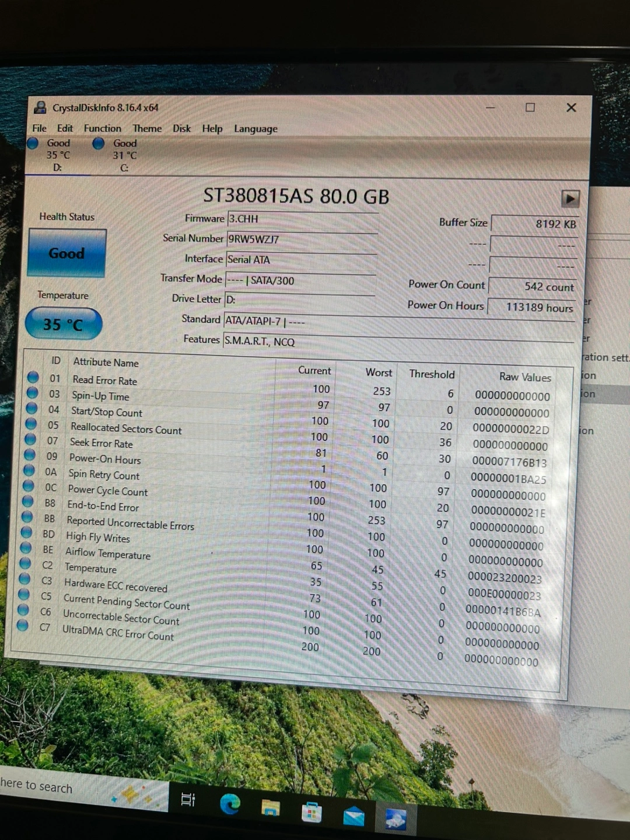This screenshot has width=630, height=840.
Task: Open the Disk menu
Action: [x=181, y=128]
